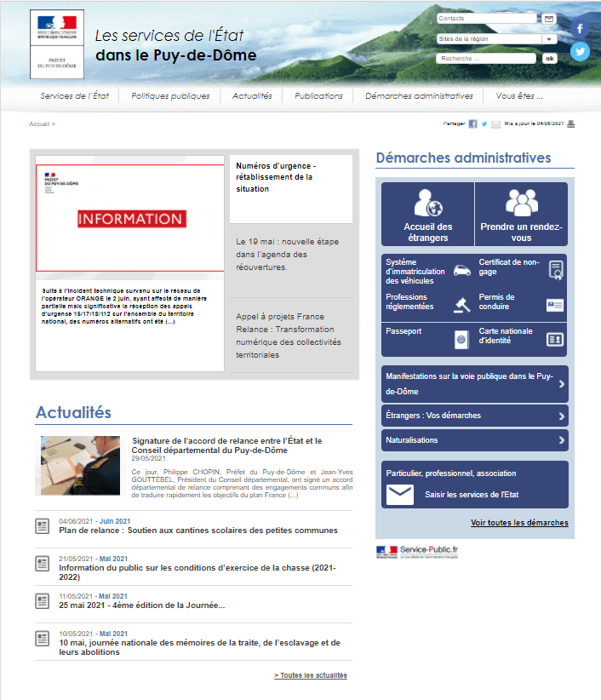Click the round Facebook icon in header
The image size is (601, 700).
click(580, 28)
